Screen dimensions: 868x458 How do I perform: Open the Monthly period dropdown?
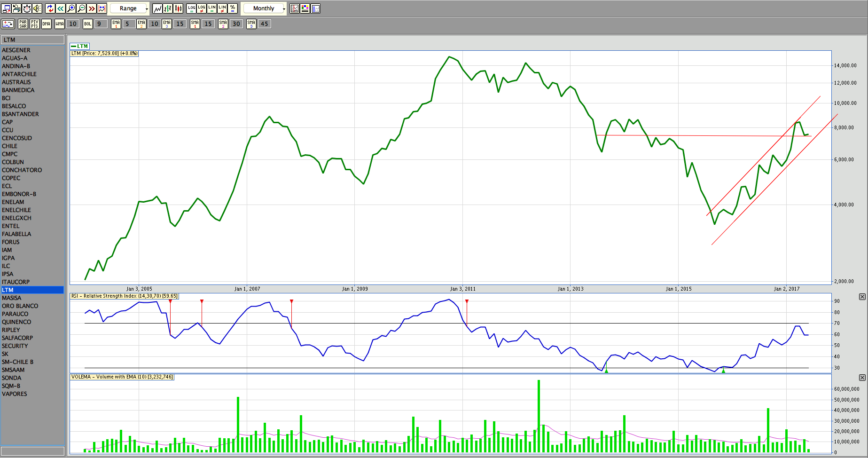(264, 8)
